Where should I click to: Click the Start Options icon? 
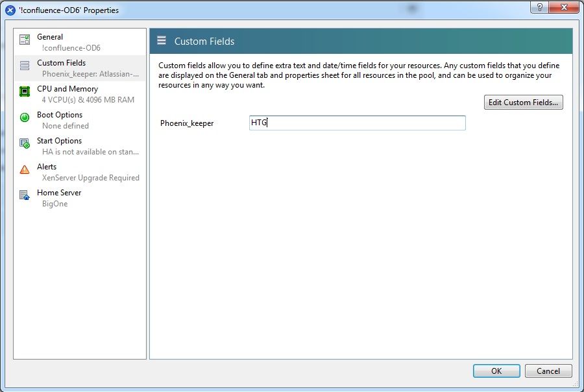coord(25,143)
